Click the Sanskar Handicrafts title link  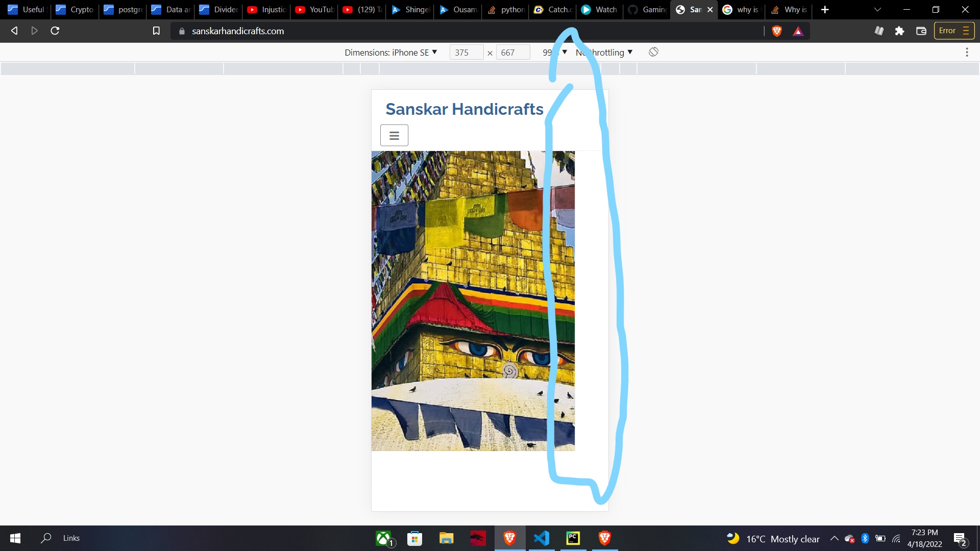tap(464, 108)
